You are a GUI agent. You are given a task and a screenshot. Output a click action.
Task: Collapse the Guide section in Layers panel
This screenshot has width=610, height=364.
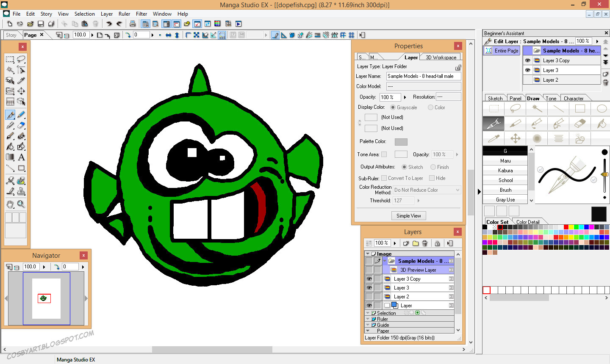click(x=368, y=325)
